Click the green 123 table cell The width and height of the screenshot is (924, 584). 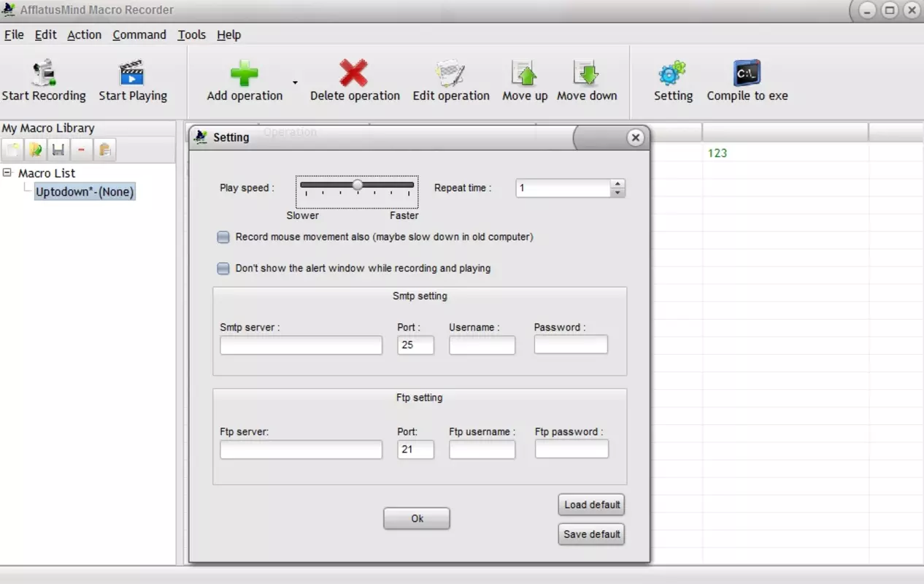[x=717, y=153]
